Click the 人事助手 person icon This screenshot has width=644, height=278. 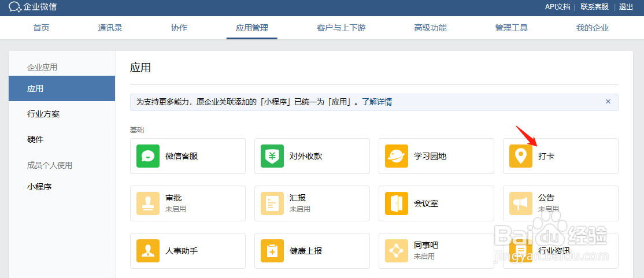point(148,251)
